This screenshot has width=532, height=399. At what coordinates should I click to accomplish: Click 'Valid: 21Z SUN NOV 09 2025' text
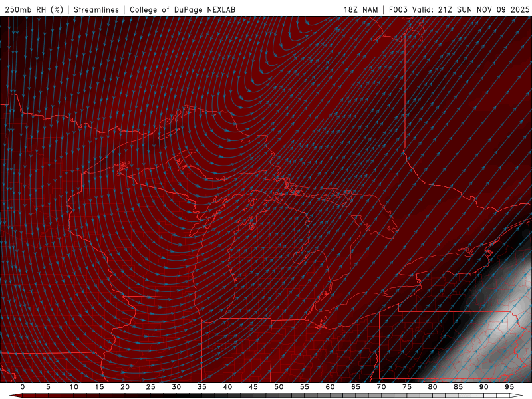click(x=471, y=9)
